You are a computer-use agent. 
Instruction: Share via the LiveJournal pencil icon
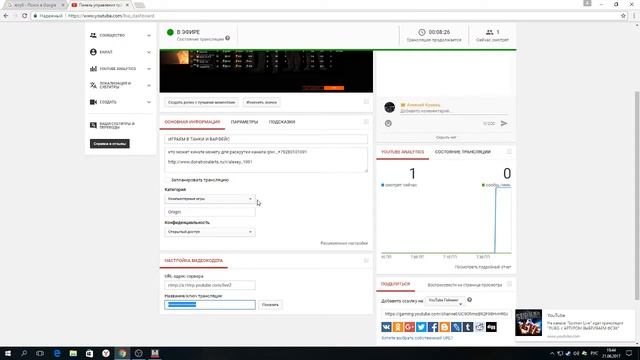click(456, 327)
